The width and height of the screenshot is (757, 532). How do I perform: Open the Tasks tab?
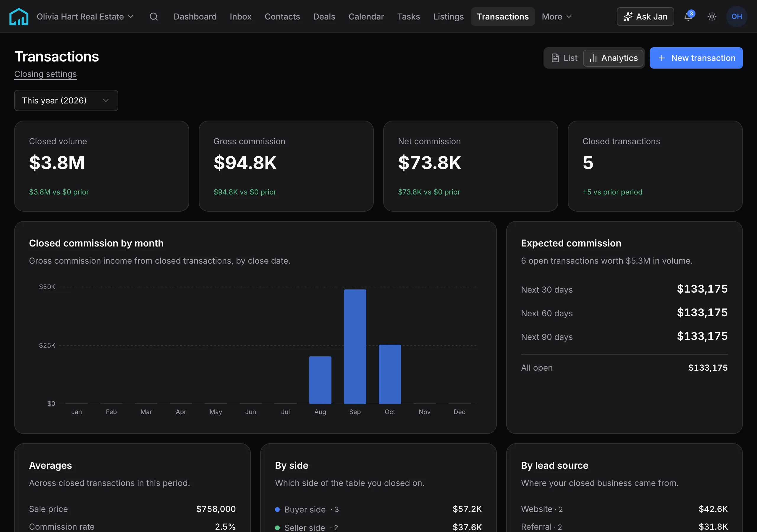(x=408, y=17)
